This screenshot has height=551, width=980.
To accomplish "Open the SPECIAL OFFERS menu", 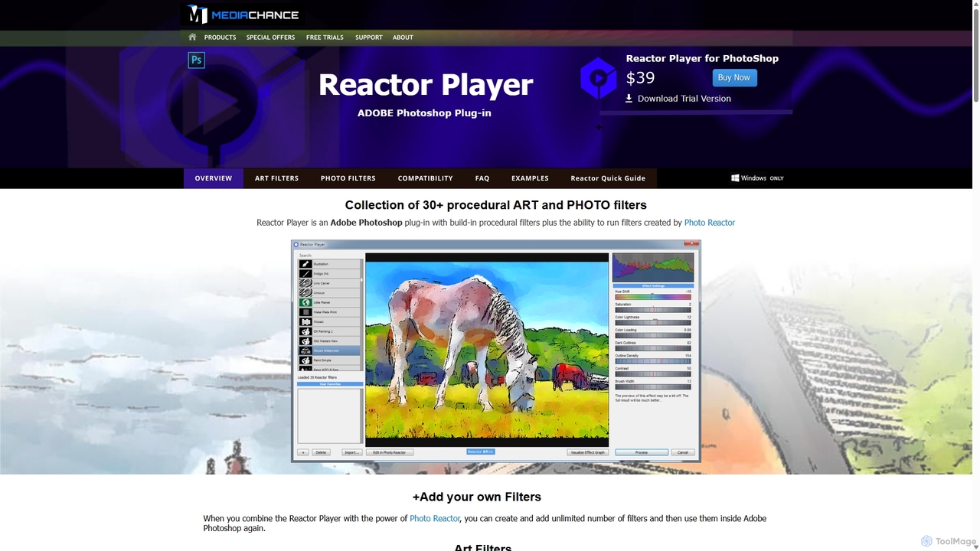I will click(x=270, y=37).
